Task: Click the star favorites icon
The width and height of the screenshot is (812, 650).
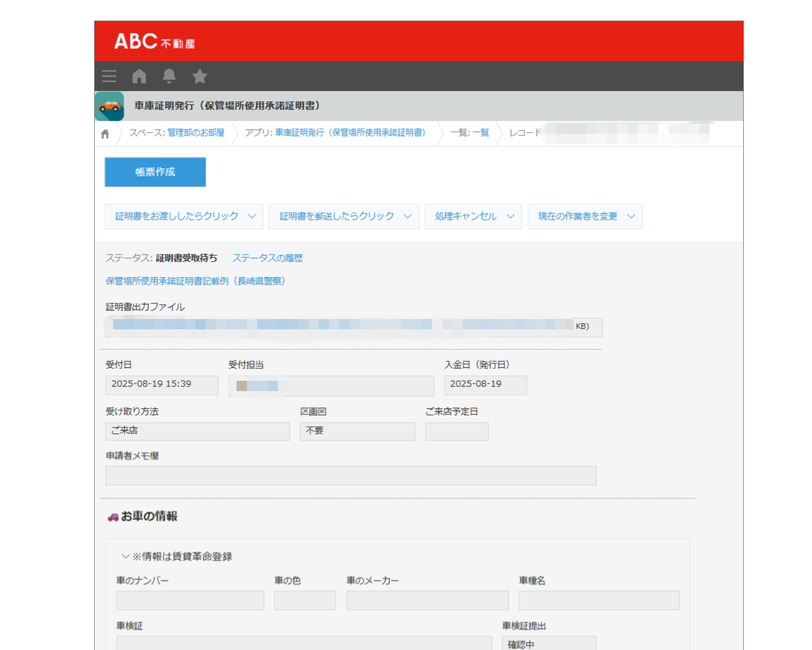Action: click(x=199, y=76)
